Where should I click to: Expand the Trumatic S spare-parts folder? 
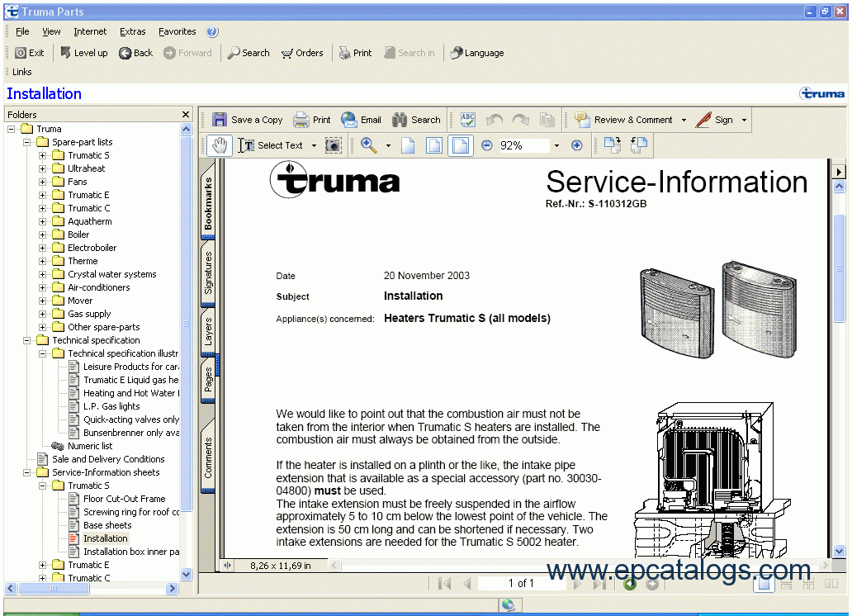pyautogui.click(x=42, y=155)
